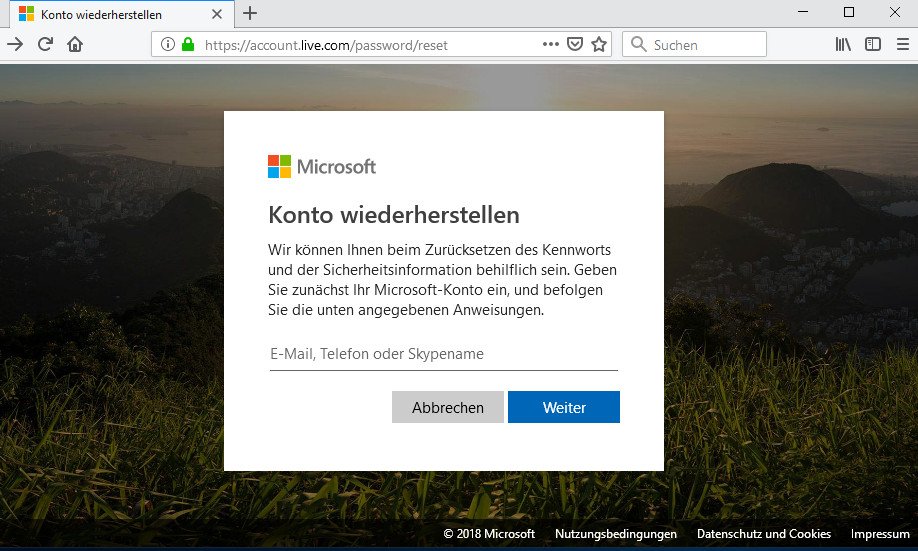Minimize the Firefox window
918x551 pixels.
803,12
